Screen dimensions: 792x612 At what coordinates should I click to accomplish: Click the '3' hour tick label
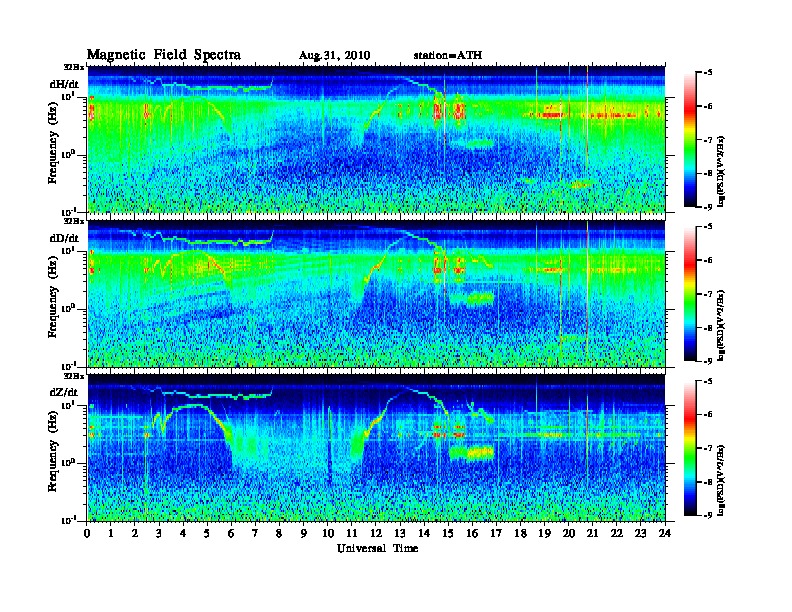click(159, 533)
